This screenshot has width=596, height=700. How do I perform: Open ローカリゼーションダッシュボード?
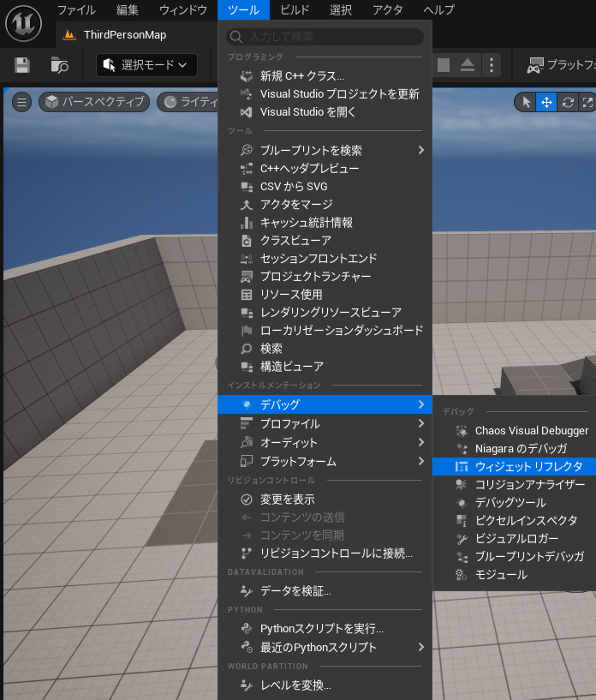point(325,331)
